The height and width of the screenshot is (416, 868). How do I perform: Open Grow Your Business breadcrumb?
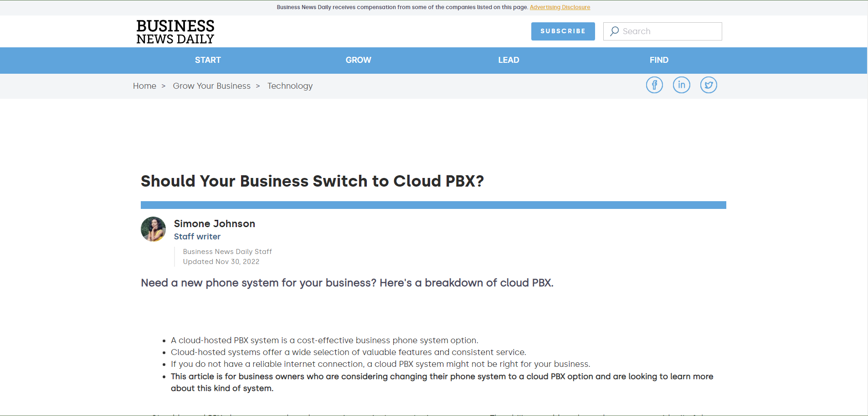coord(212,86)
